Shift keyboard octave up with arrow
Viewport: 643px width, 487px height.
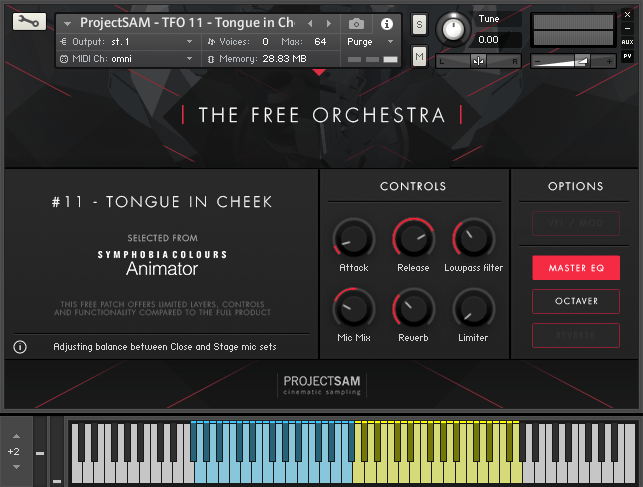(x=16, y=436)
